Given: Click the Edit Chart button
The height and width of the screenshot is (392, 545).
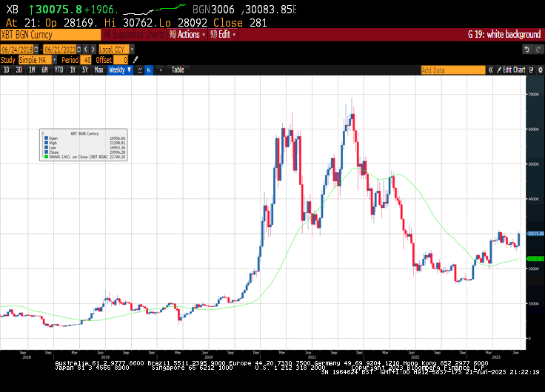Looking at the screenshot, I should tap(511, 70).
